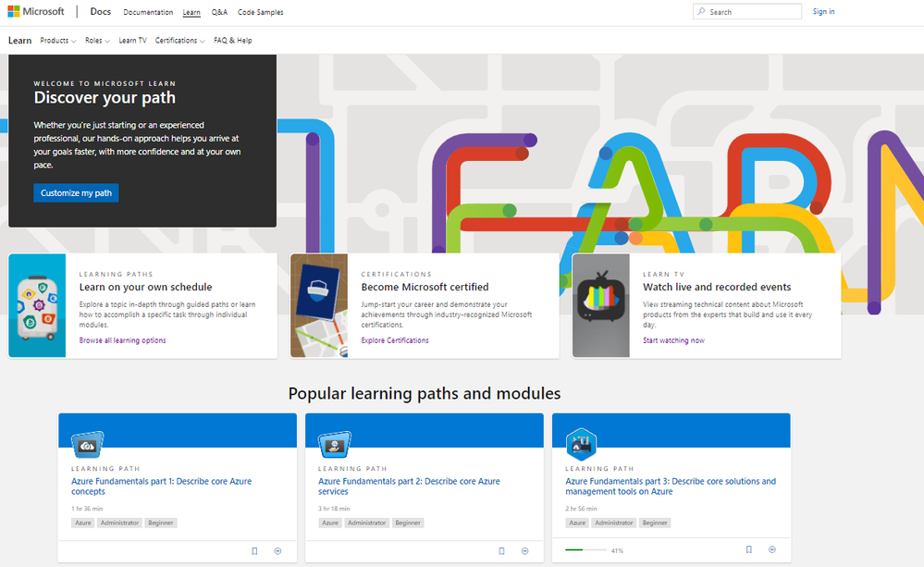Click Beginner tag on part 2 card

point(408,523)
